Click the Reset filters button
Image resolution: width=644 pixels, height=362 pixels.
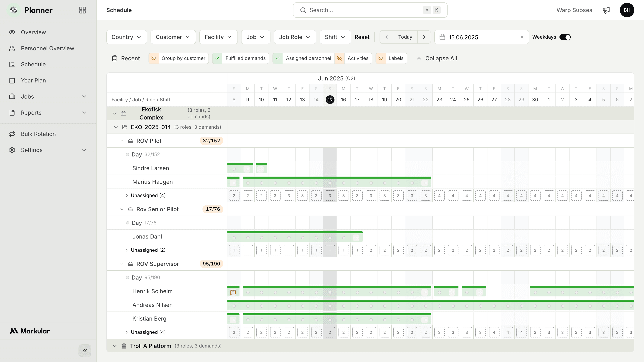pyautogui.click(x=362, y=37)
